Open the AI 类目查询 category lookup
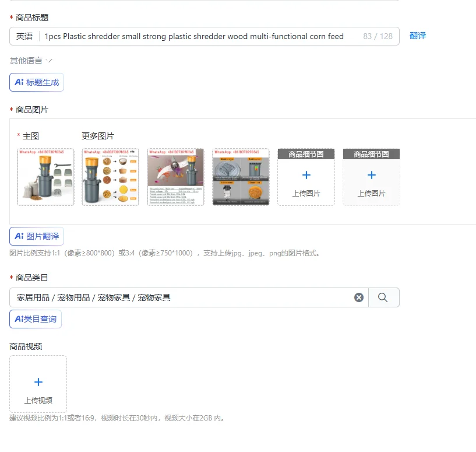The height and width of the screenshot is (452, 476). click(36, 319)
